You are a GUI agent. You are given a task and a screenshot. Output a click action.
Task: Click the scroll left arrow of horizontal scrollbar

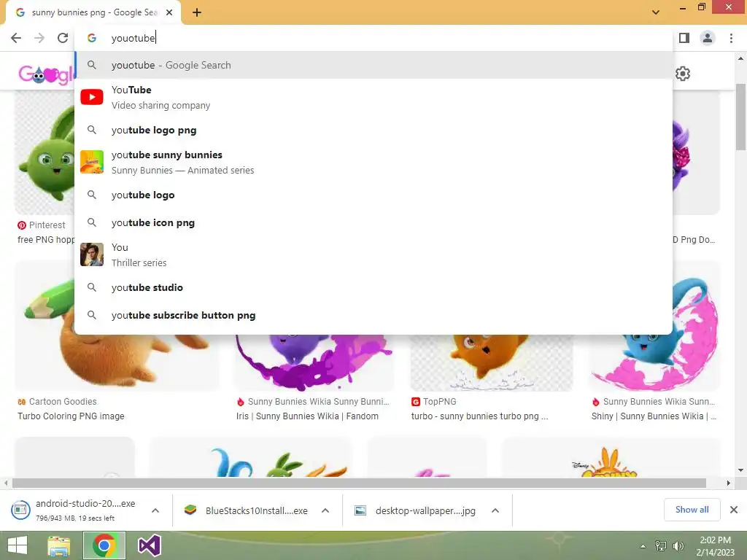[6, 483]
